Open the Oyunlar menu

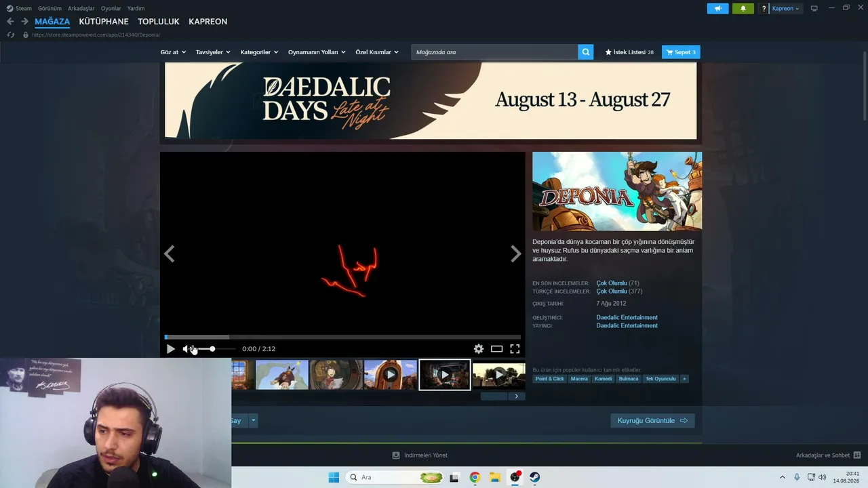(x=111, y=9)
